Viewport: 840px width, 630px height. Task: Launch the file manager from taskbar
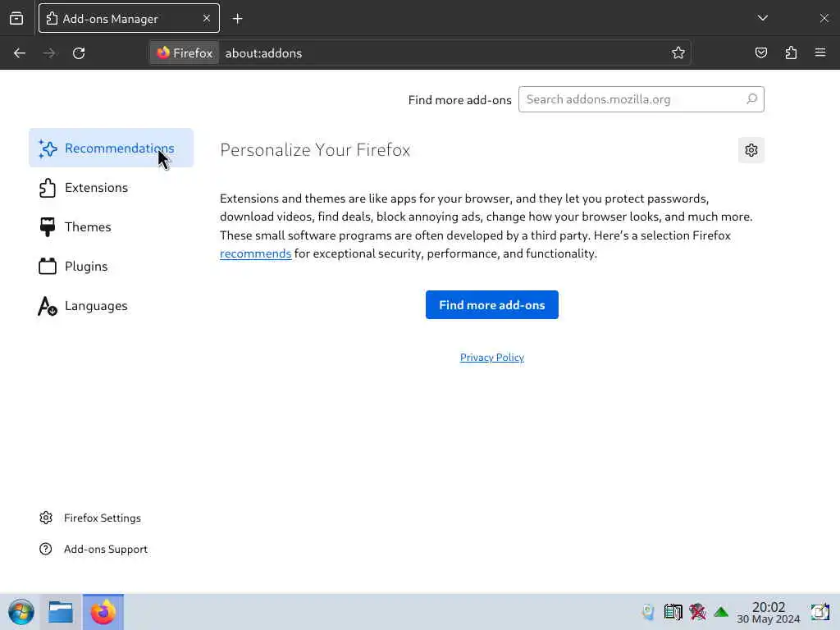(x=61, y=612)
